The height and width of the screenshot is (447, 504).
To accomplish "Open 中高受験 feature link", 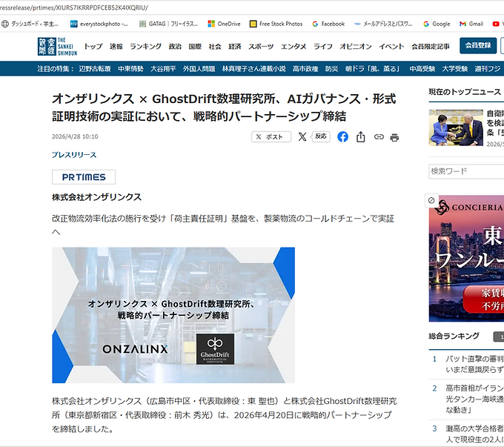I will 422,69.
